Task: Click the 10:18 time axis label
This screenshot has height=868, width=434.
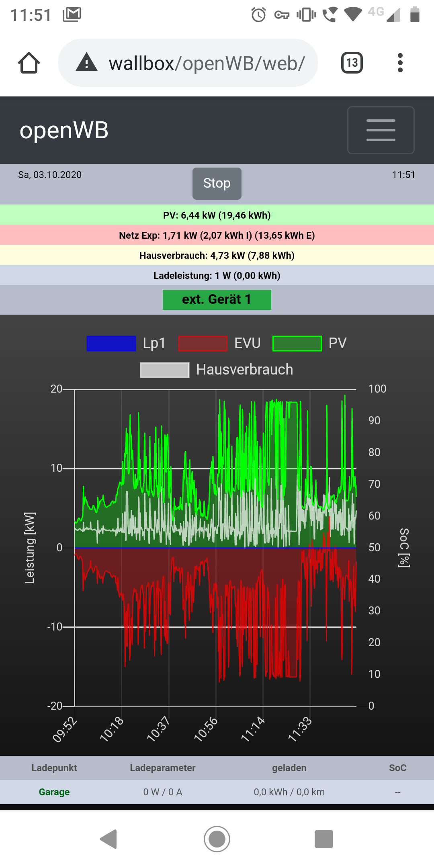Action: (x=112, y=729)
